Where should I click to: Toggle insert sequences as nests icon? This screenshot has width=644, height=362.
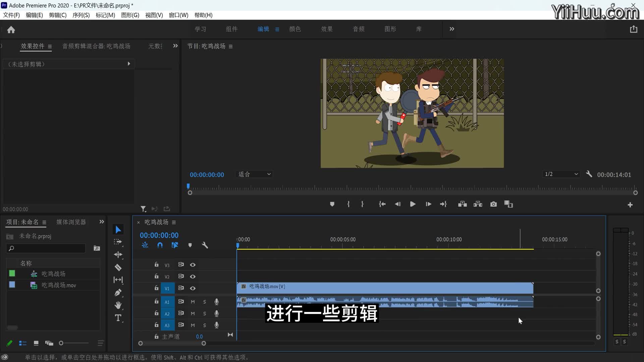145,245
